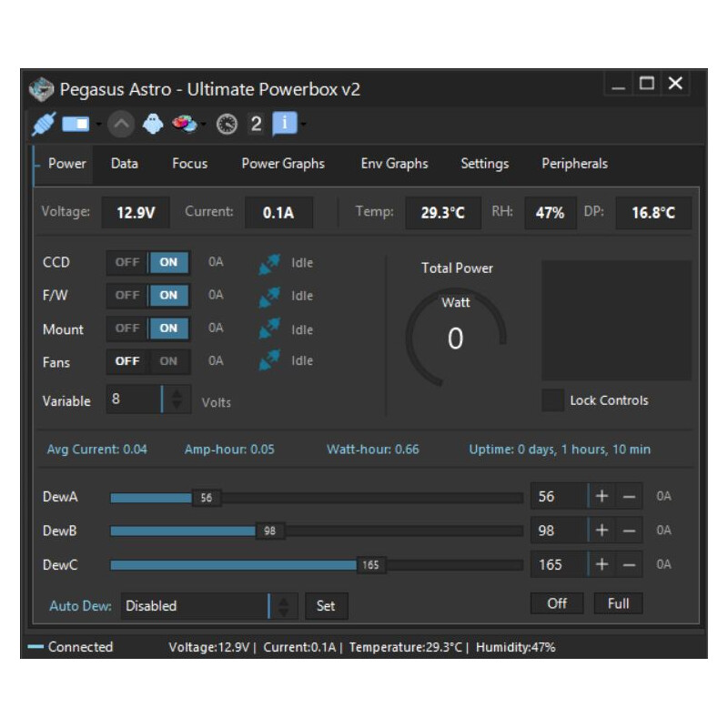Increase DewB with plus button
This screenshot has height=728, width=728.
coord(602,531)
